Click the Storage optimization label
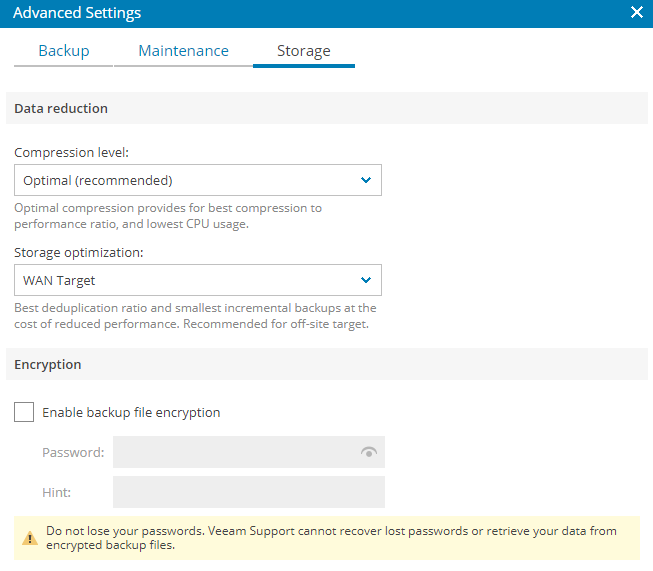Image resolution: width=653 pixels, height=571 pixels. pyautogui.click(x=79, y=252)
